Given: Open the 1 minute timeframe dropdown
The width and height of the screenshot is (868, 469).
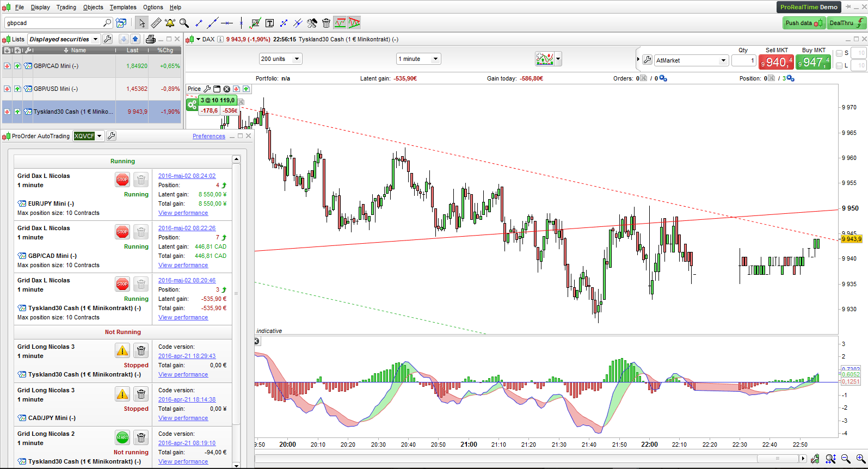Looking at the screenshot, I should click(x=418, y=59).
